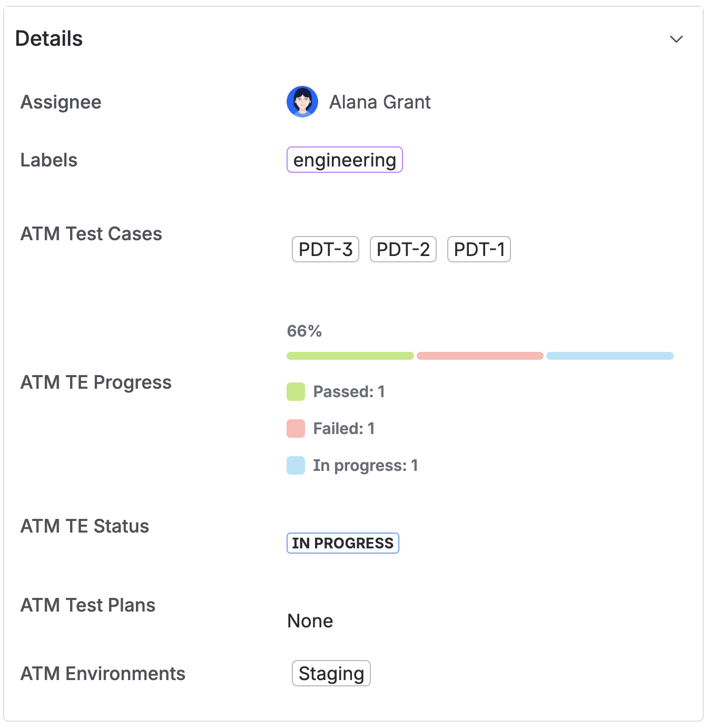This screenshot has height=728, width=708.
Task: Collapse the Details panel chevron
Action: coord(676,39)
